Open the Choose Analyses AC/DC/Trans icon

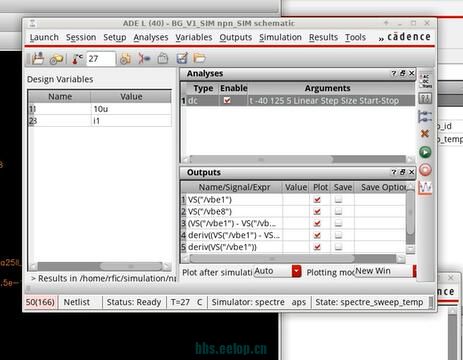425,81
